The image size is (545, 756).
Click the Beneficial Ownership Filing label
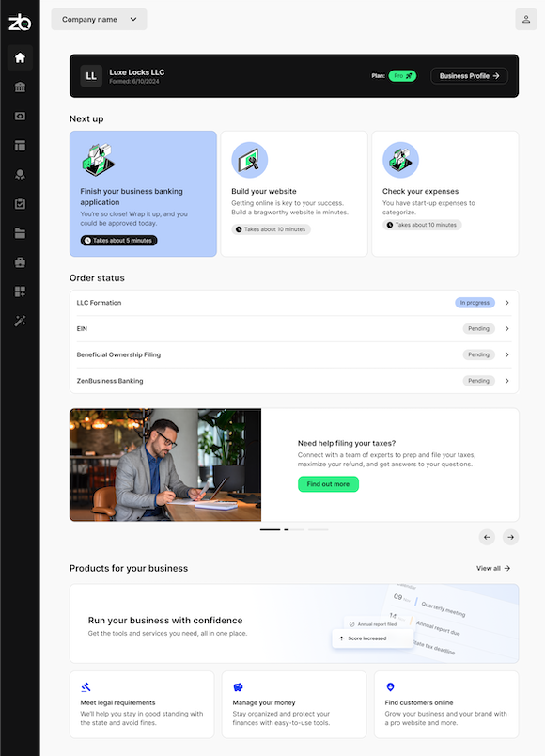[118, 354]
